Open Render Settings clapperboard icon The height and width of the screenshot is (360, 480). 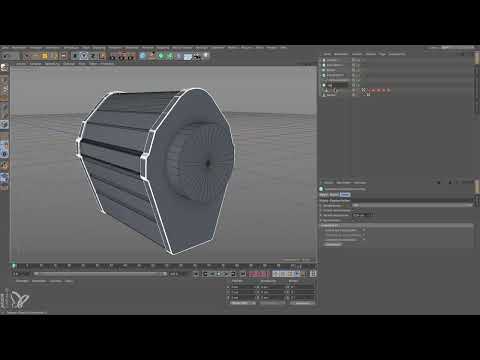131,56
